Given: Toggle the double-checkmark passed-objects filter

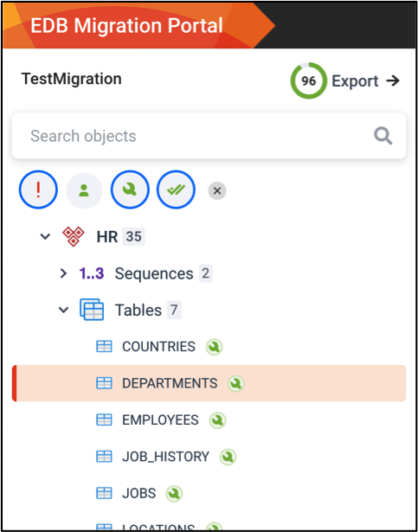Looking at the screenshot, I should [x=176, y=190].
